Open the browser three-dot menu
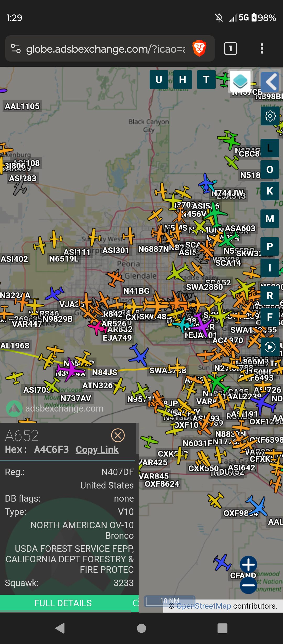Screen dimensions: 283x644 tap(262, 48)
